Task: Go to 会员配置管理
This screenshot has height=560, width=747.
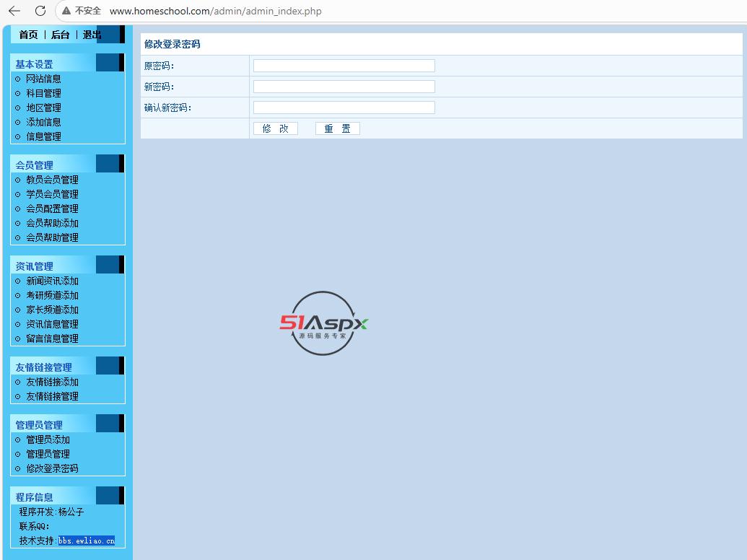Action: (x=53, y=209)
